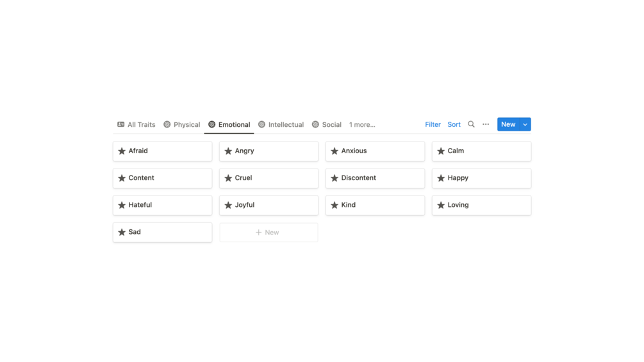Switch to the All Traits tab

(x=136, y=125)
